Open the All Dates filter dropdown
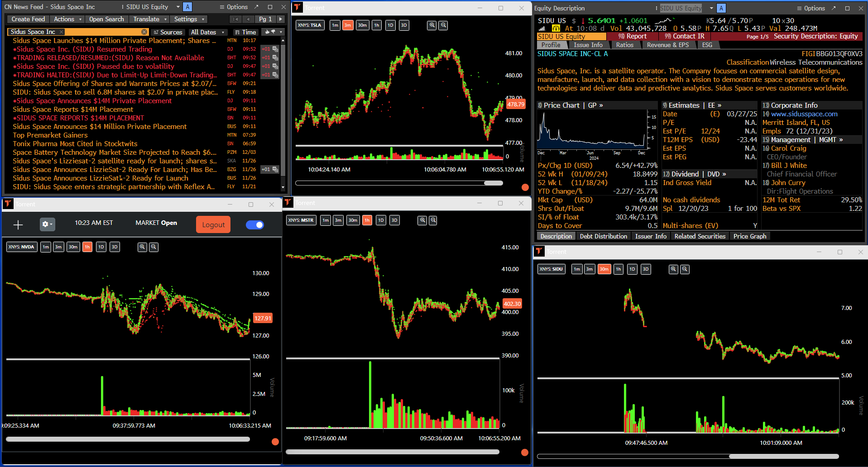The image size is (868, 467). [207, 32]
